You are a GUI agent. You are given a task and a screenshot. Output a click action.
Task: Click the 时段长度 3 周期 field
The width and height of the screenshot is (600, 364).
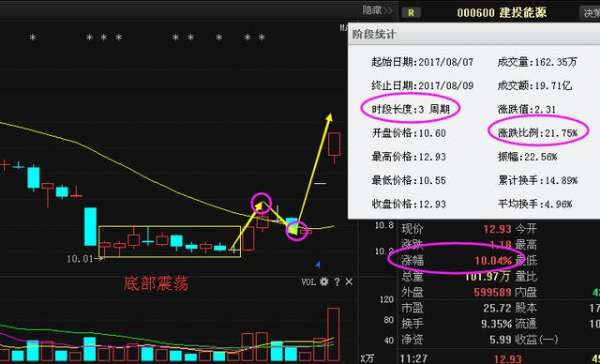tap(410, 109)
